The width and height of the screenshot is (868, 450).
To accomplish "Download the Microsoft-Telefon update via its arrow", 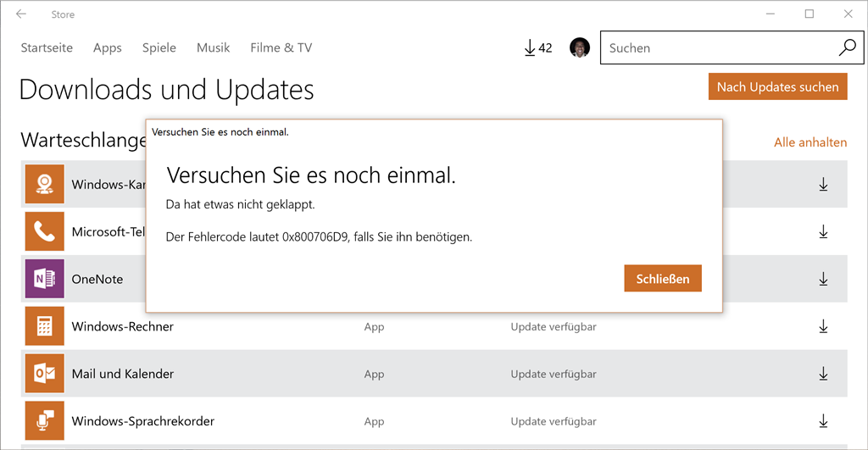I will [823, 232].
